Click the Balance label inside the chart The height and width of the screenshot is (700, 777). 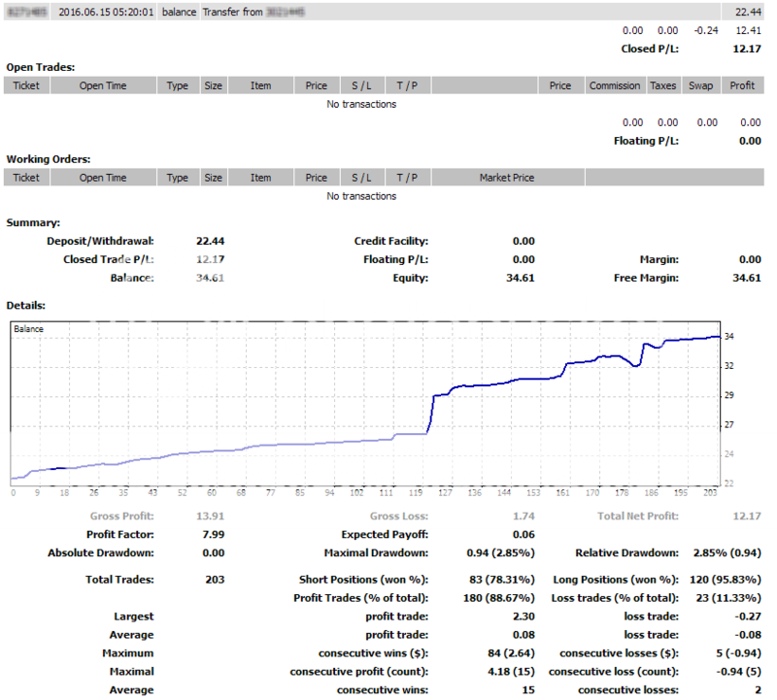click(x=28, y=329)
